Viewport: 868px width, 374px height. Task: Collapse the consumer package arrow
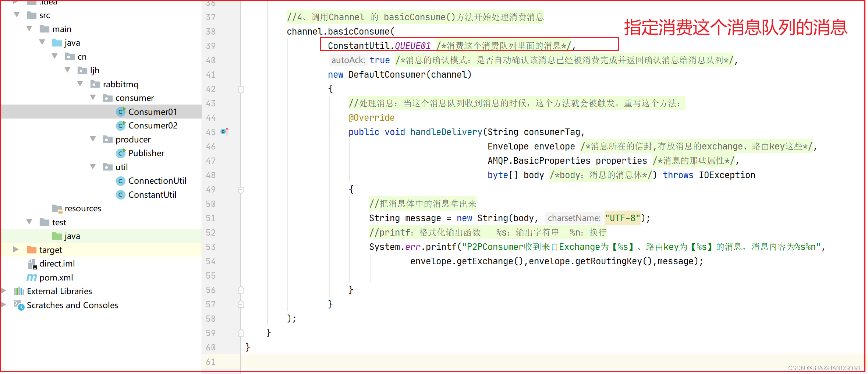(93, 98)
